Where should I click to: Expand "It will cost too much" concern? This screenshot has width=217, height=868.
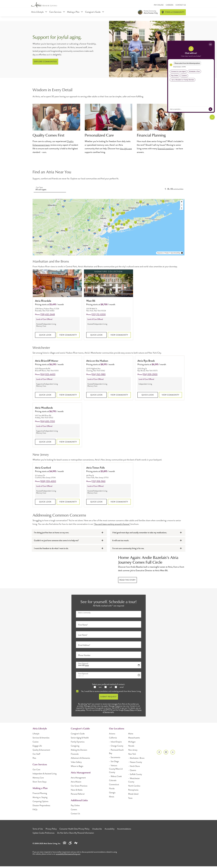[x=147, y=540]
